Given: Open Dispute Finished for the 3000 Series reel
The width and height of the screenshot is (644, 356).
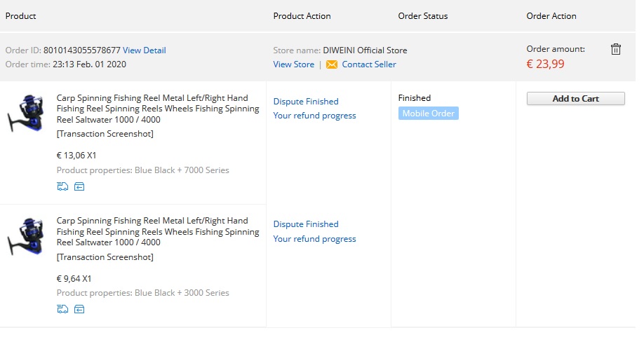Looking at the screenshot, I should pos(306,224).
